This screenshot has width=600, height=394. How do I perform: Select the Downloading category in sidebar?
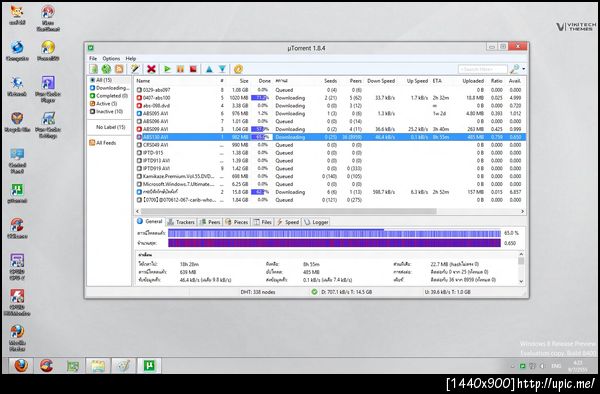pyautogui.click(x=109, y=88)
